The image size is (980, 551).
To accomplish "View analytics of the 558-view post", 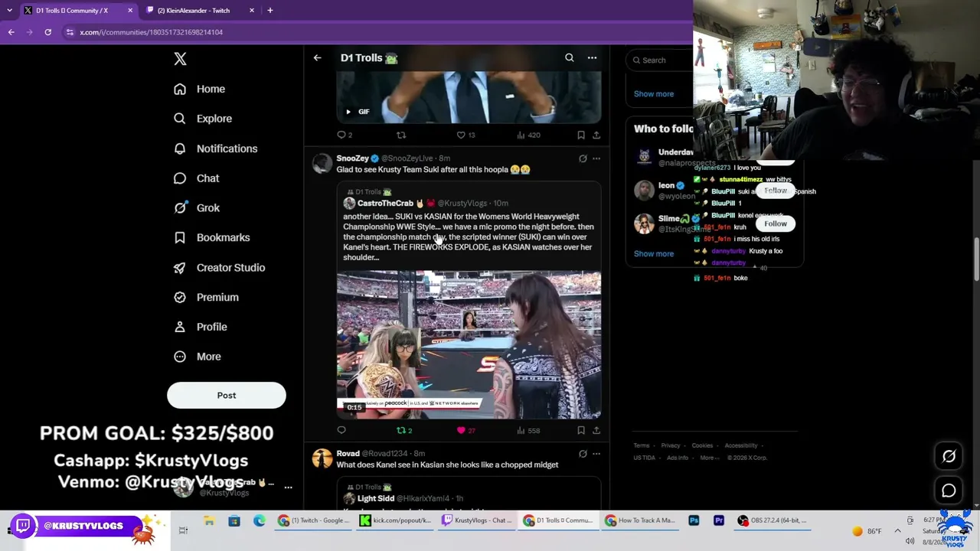I will tap(528, 430).
